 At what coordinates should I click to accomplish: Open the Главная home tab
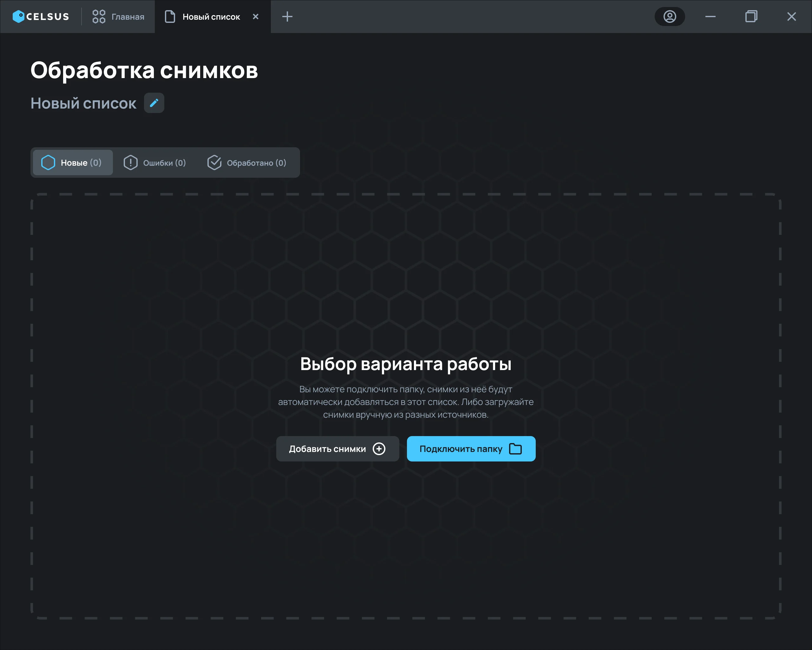tap(118, 17)
